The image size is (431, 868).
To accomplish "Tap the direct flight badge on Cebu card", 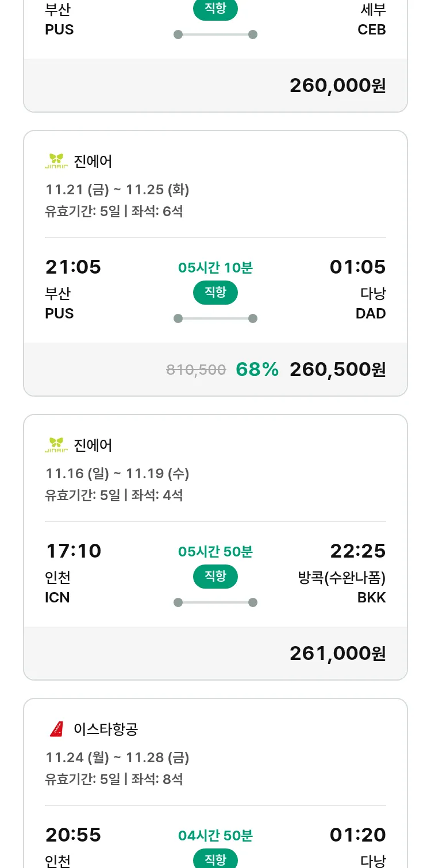I will (215, 9).
